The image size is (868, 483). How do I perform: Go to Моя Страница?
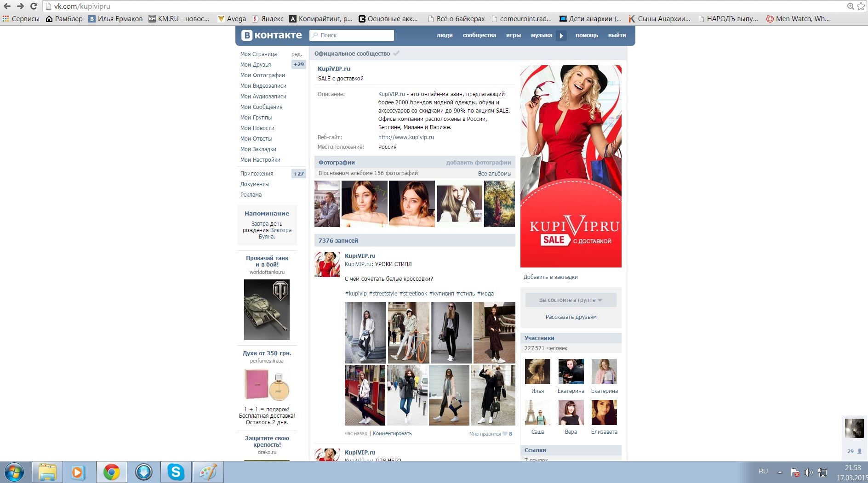click(258, 54)
